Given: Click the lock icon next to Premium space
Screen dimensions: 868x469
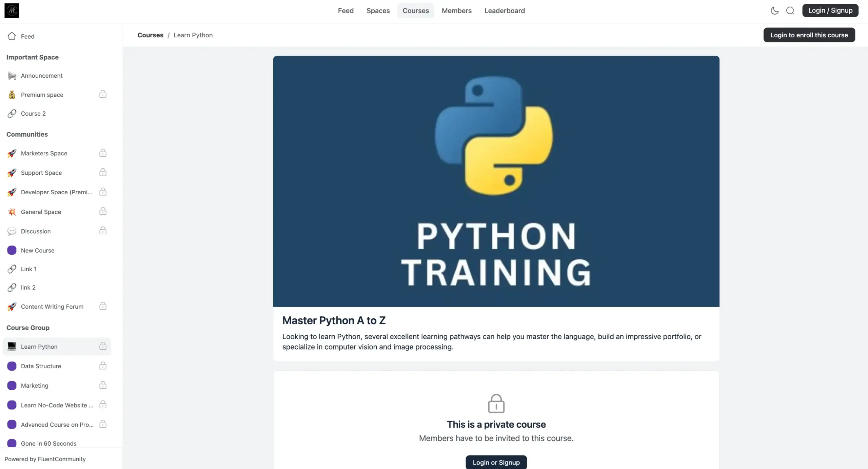Looking at the screenshot, I should [103, 94].
